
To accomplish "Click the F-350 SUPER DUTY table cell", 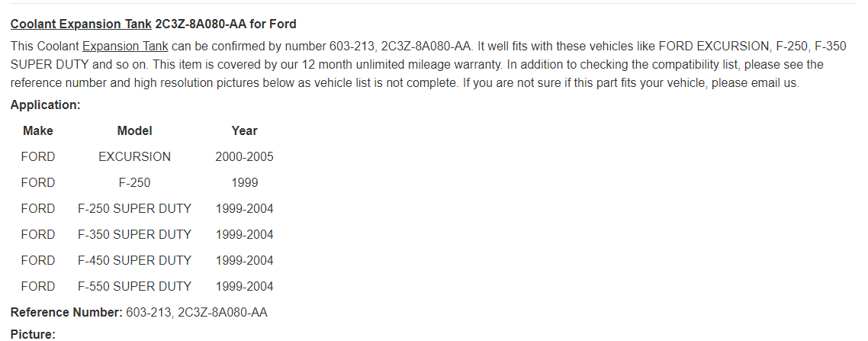I will coord(134,235).
